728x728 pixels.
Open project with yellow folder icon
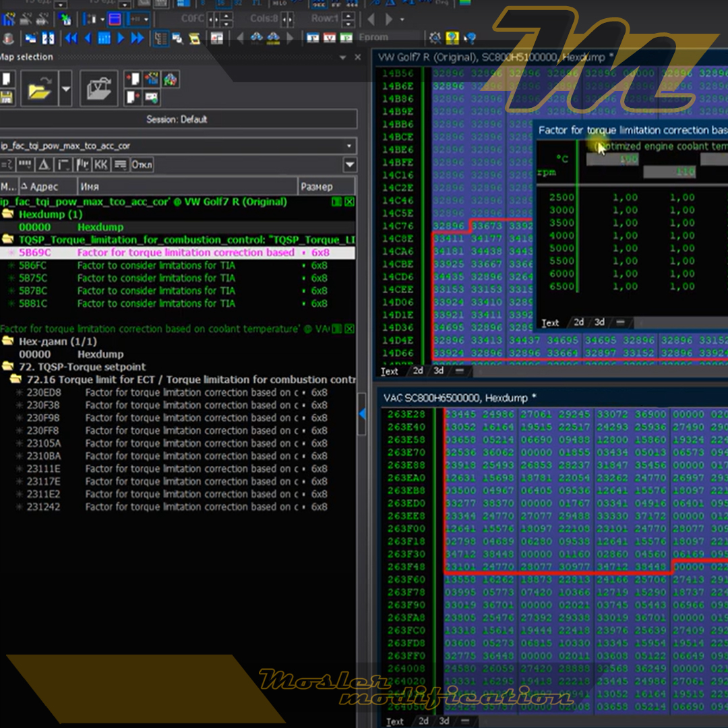[x=39, y=88]
